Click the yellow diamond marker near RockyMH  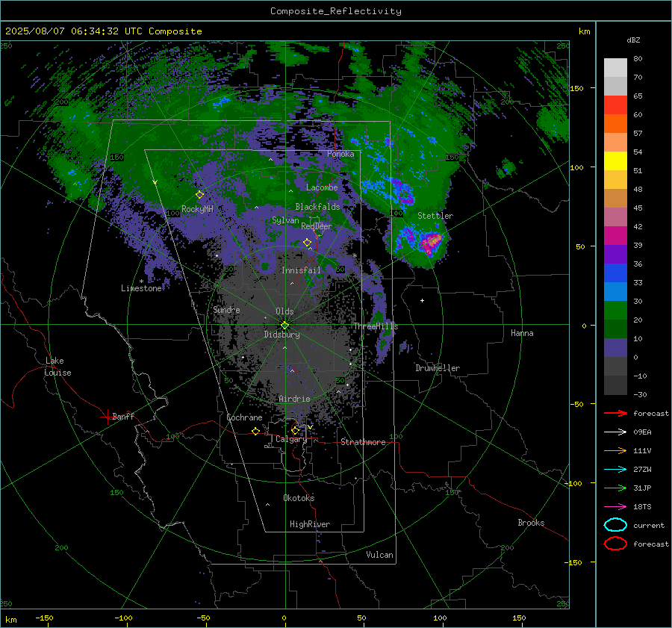point(199,195)
